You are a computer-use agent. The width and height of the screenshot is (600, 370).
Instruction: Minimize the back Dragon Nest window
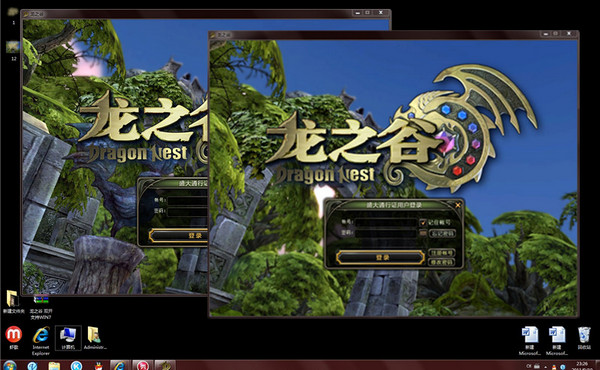[x=358, y=13]
